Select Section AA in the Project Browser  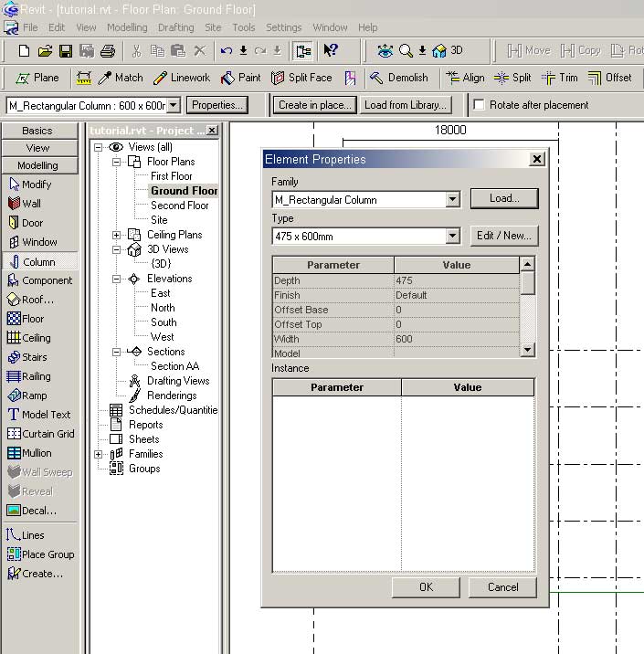(x=174, y=365)
